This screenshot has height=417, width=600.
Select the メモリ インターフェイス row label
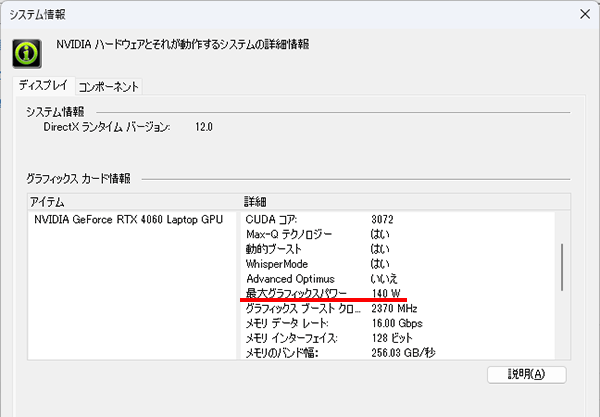[x=292, y=338]
